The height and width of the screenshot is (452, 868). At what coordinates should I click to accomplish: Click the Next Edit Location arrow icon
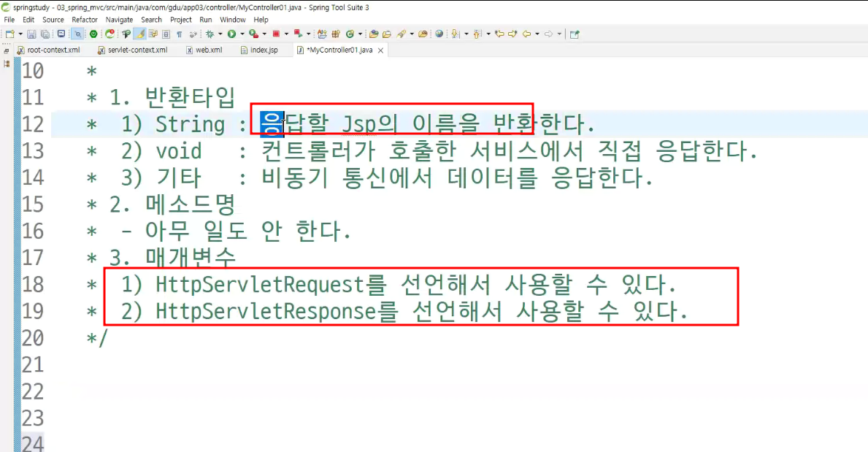click(x=512, y=34)
